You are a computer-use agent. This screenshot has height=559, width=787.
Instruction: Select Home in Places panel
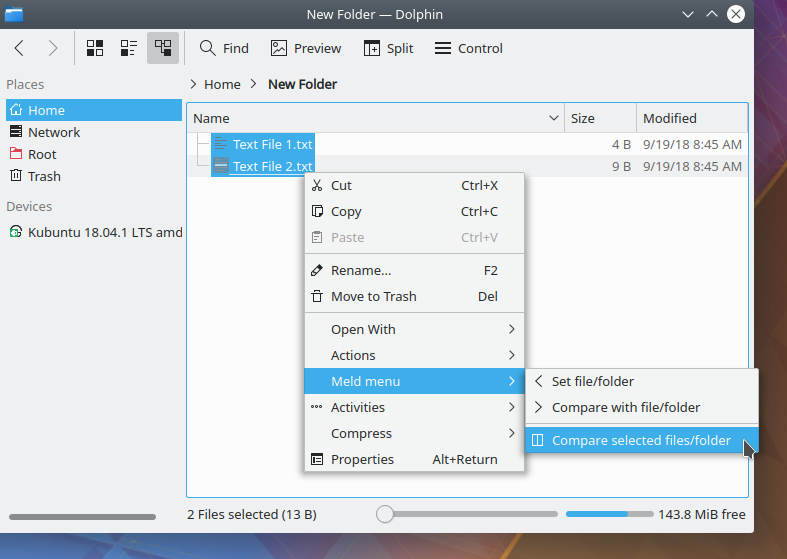pyautogui.click(x=94, y=110)
